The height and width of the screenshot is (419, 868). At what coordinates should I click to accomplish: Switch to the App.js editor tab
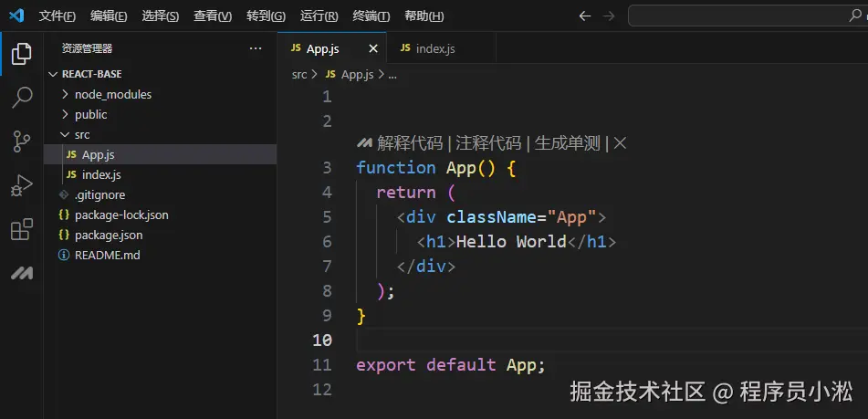(x=332, y=48)
